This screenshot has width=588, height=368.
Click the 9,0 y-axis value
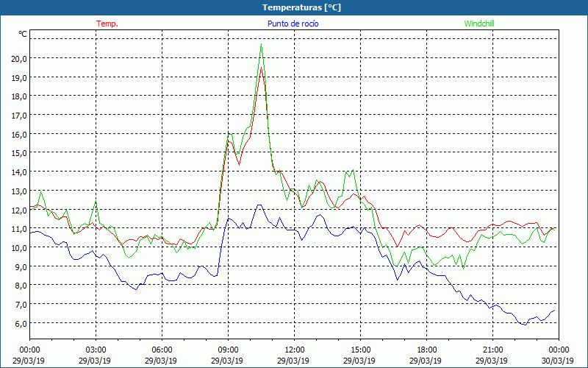[x=21, y=266]
